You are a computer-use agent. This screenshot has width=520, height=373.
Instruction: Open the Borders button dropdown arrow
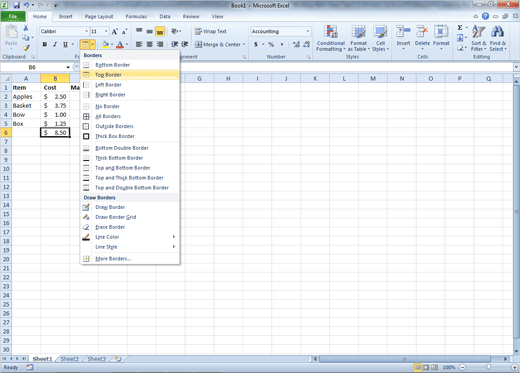click(93, 44)
